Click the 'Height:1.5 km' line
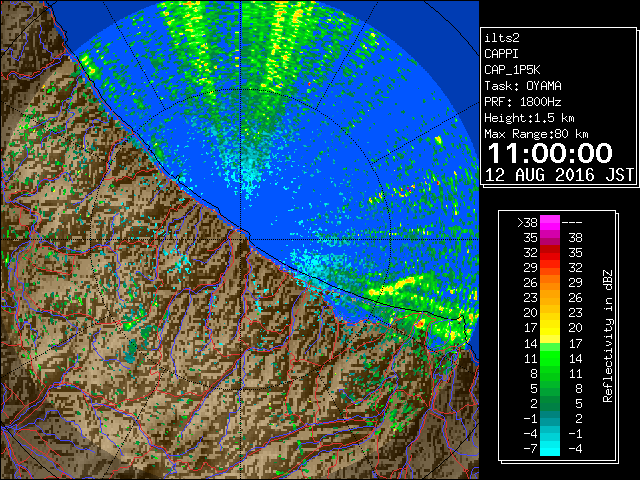The image size is (640, 480). click(529, 118)
